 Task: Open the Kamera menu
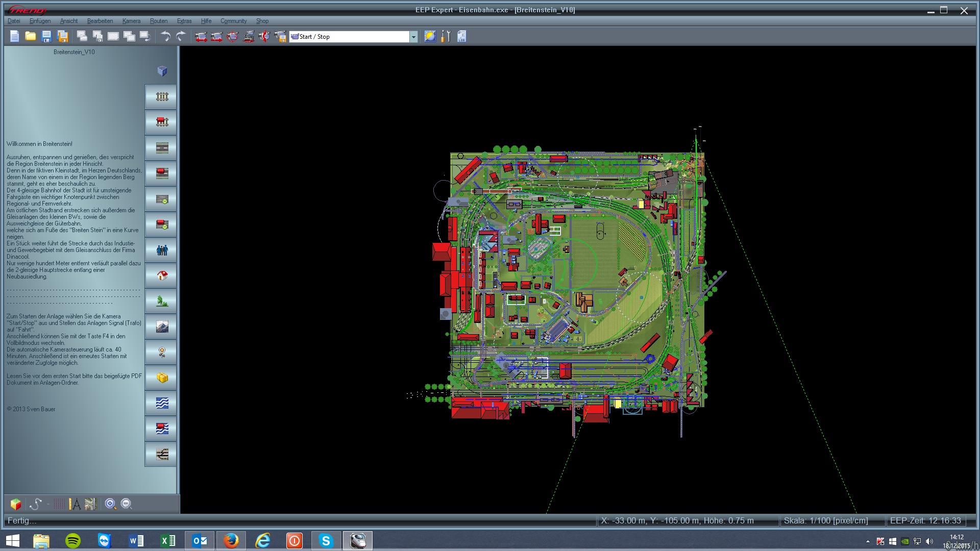pyautogui.click(x=131, y=21)
